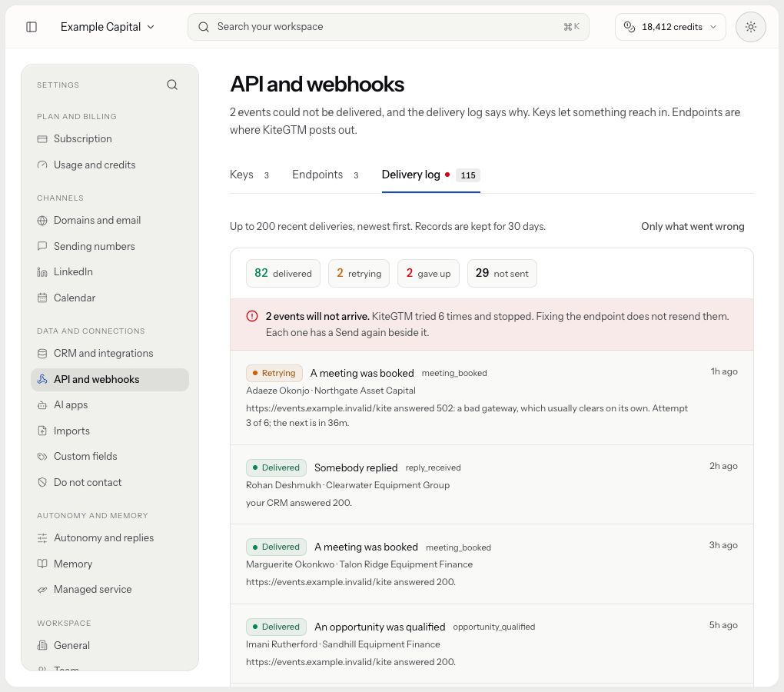Open Custom fields settings
This screenshot has width=784, height=692.
point(110,457)
